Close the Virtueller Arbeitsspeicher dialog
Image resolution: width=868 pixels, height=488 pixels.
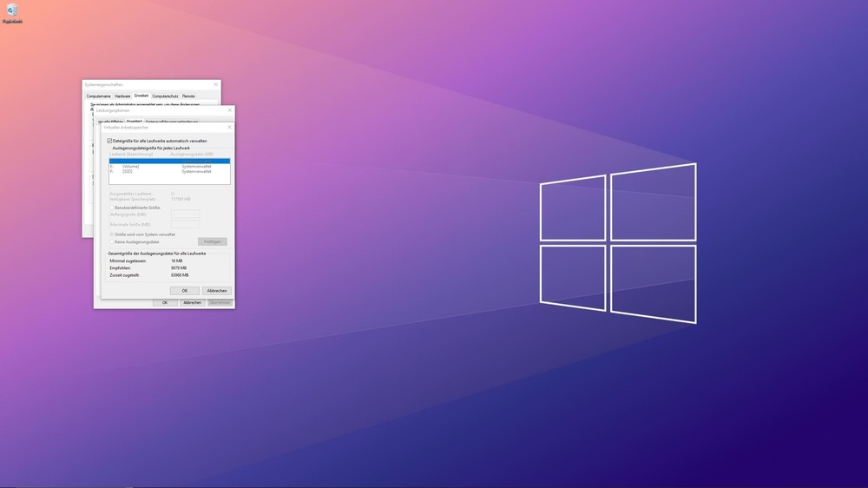point(229,127)
